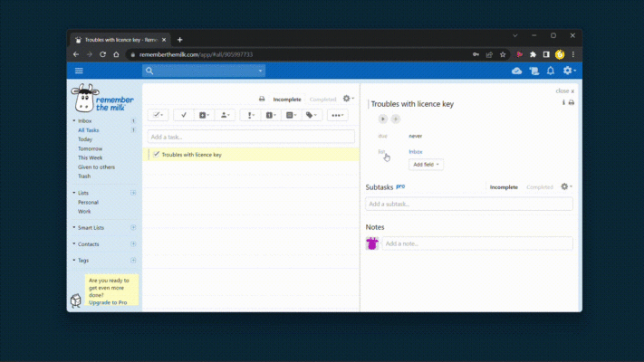
Task: Collapse the Tags section arrow
Action: click(x=74, y=261)
